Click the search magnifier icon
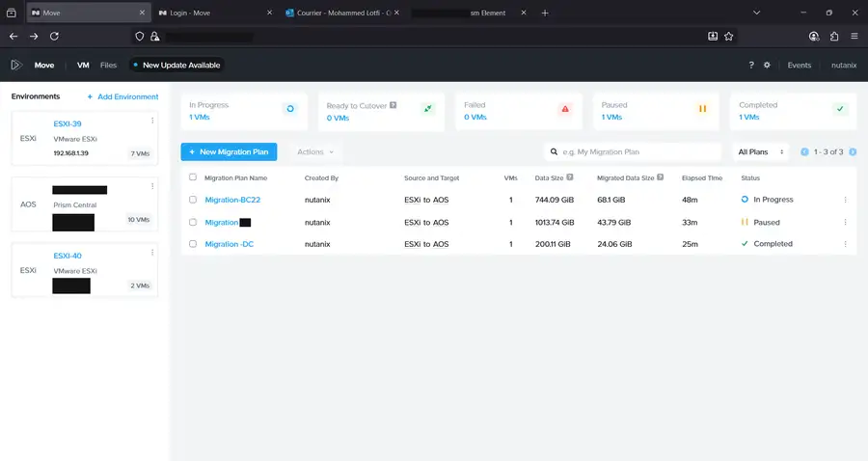 [x=554, y=151]
